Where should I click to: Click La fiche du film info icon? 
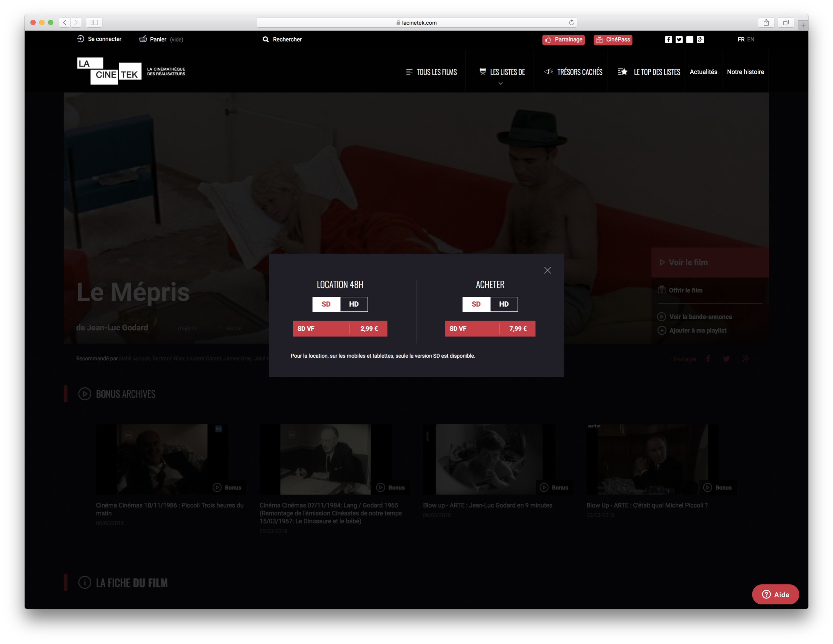point(85,582)
